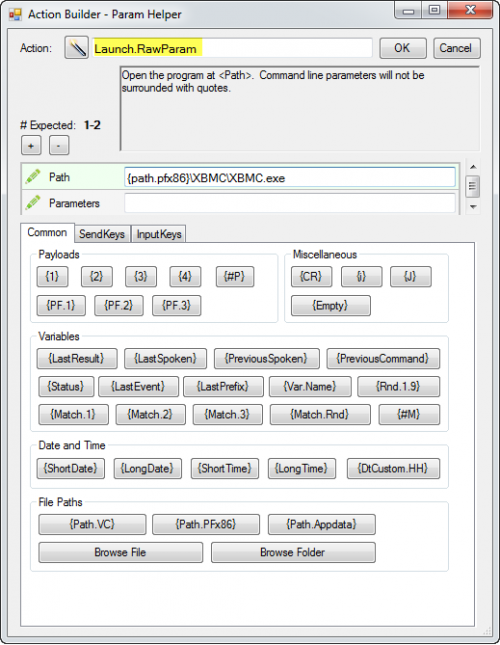The height and width of the screenshot is (645, 500).
Task: Insert the {LastPrefix} variable
Action: pos(223,387)
